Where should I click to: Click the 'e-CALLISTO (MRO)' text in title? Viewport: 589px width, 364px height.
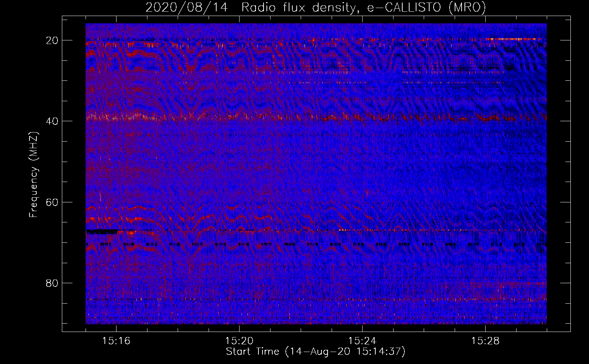click(427, 8)
